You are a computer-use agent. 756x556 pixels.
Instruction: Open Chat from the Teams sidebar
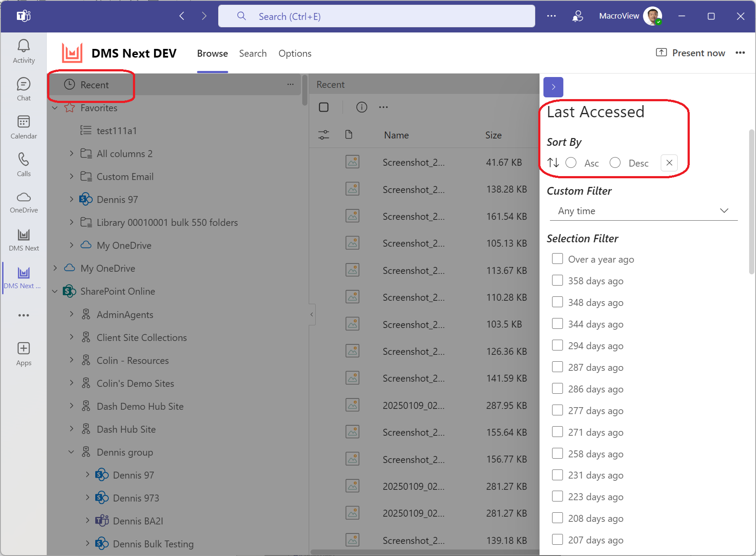24,89
